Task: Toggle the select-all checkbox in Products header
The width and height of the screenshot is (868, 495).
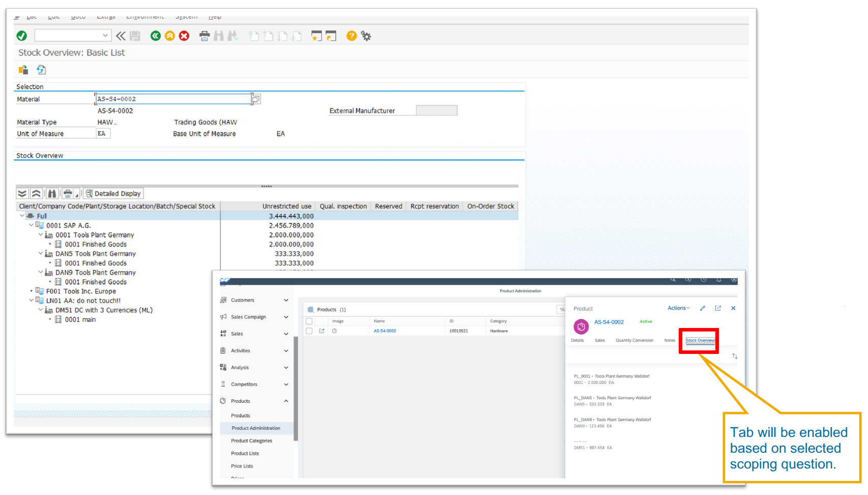Action: [309, 321]
